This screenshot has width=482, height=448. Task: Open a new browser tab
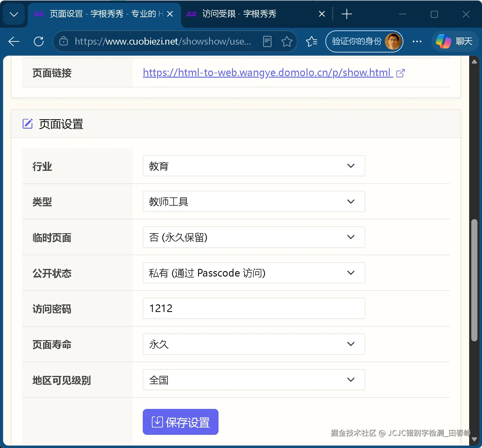(347, 14)
